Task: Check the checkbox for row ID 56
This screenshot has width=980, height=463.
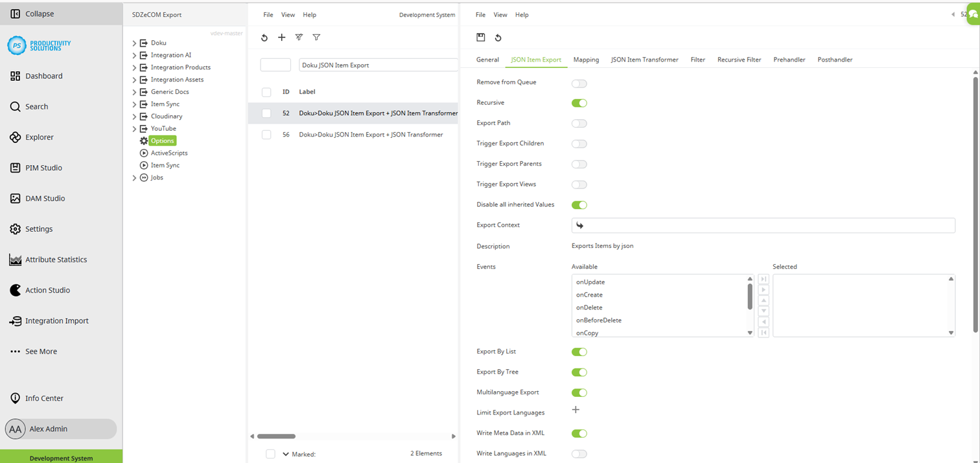Action: [266, 135]
